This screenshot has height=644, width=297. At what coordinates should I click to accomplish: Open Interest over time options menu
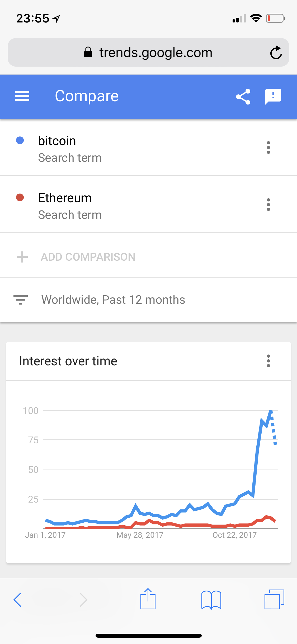(x=268, y=361)
